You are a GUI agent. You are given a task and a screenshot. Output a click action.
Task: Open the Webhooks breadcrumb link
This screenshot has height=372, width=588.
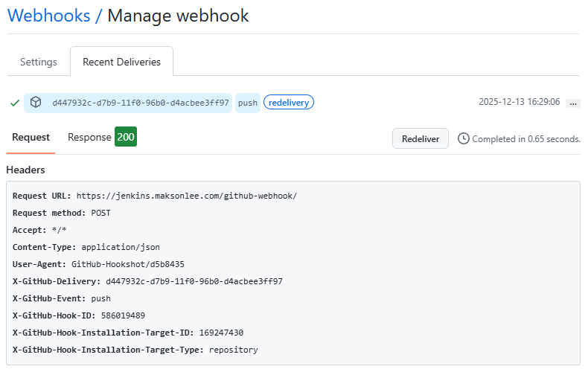[49, 15]
